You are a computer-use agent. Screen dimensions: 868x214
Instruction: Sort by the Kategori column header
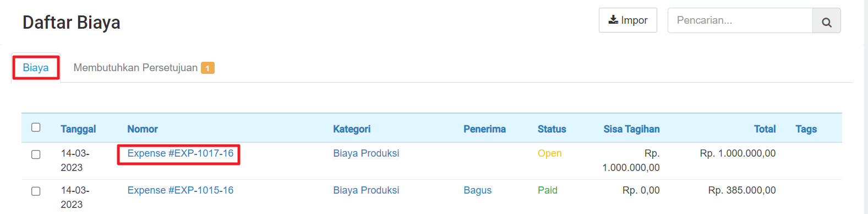352,129
